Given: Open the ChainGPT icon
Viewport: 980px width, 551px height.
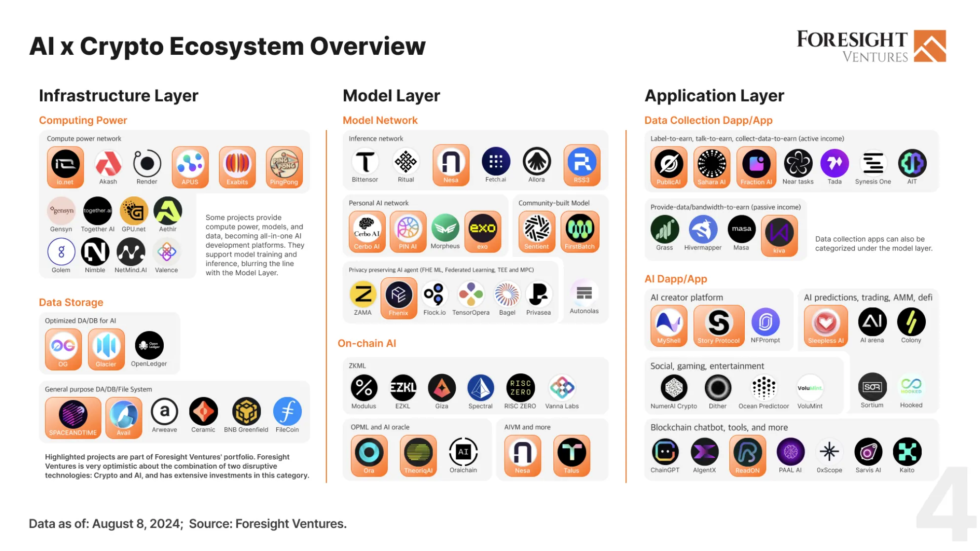Looking at the screenshot, I should point(665,452).
